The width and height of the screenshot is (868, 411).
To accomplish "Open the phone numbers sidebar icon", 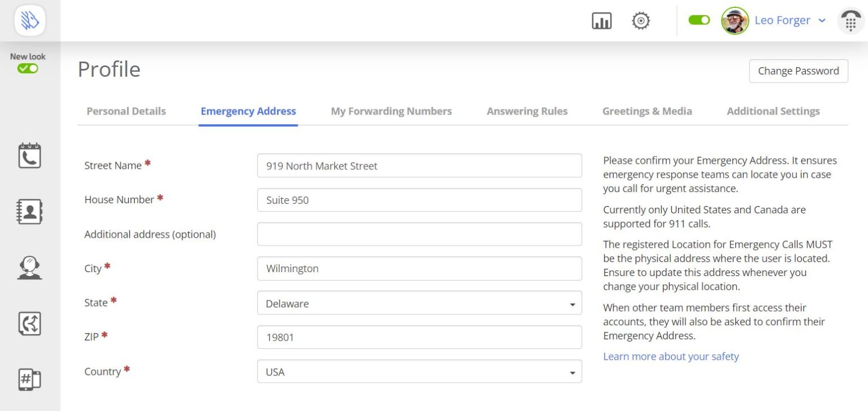I will [29, 379].
